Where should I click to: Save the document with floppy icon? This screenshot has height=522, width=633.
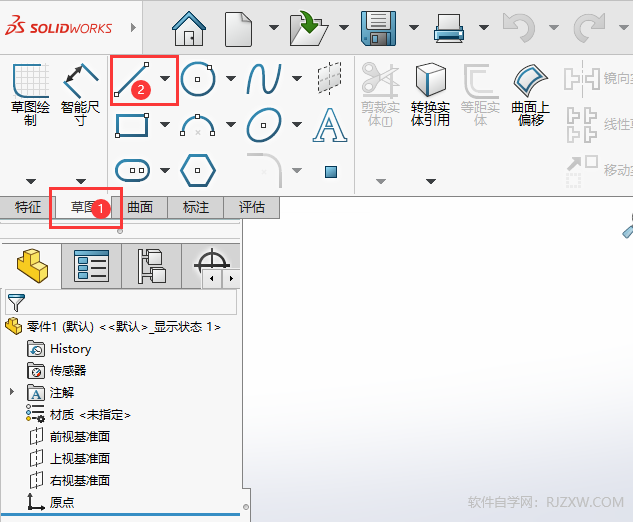coord(378,28)
